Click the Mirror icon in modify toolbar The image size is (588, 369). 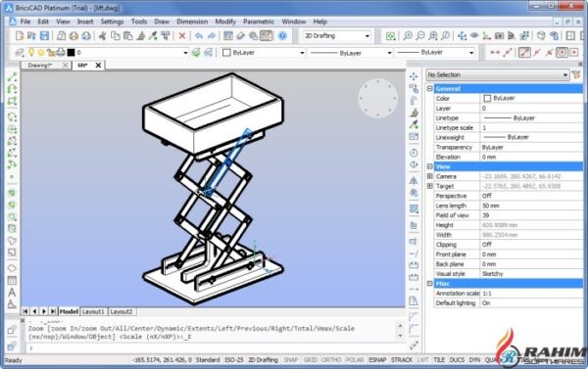414,180
